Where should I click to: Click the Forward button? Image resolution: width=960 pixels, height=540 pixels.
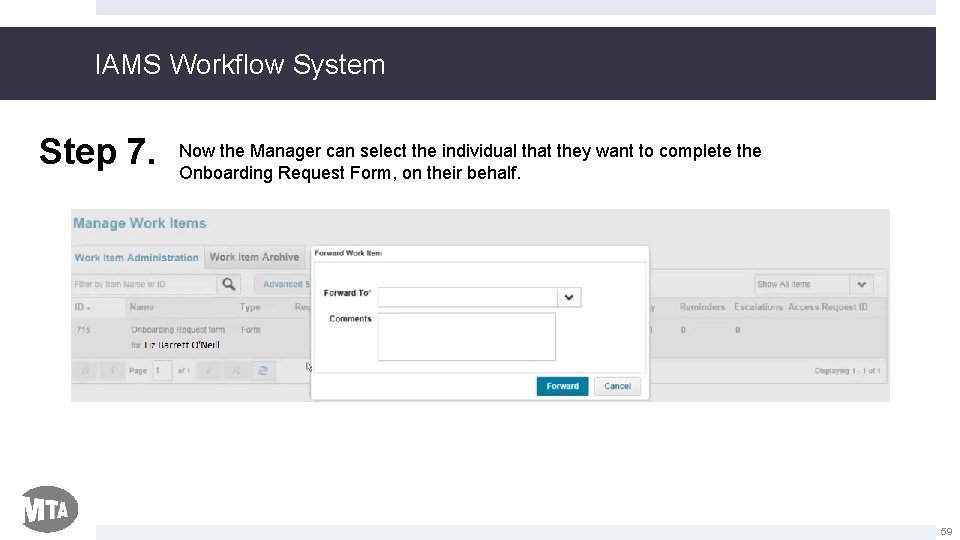coord(562,386)
